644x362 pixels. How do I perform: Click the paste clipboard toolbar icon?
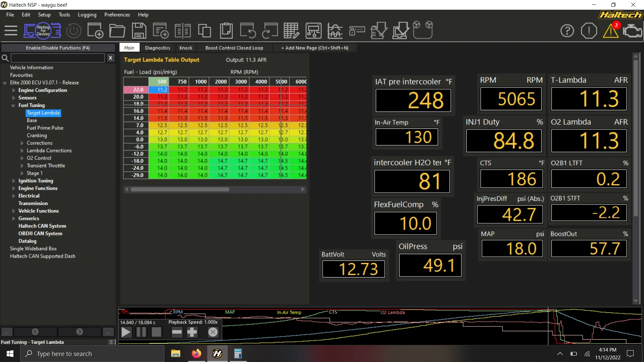click(x=226, y=31)
